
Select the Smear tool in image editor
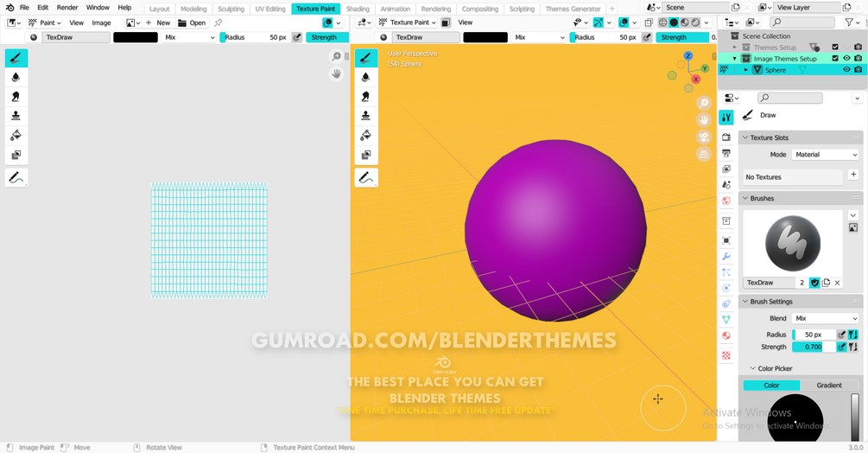click(x=16, y=96)
